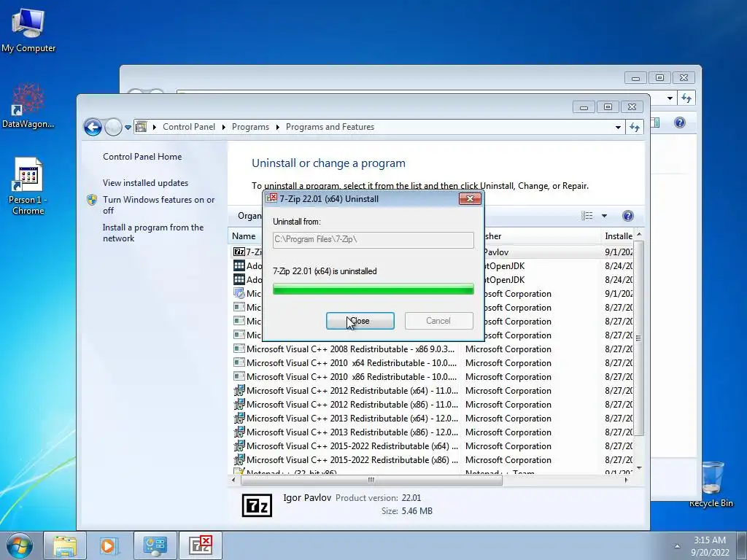Click the vertical scrollbar up arrow in list

click(639, 234)
